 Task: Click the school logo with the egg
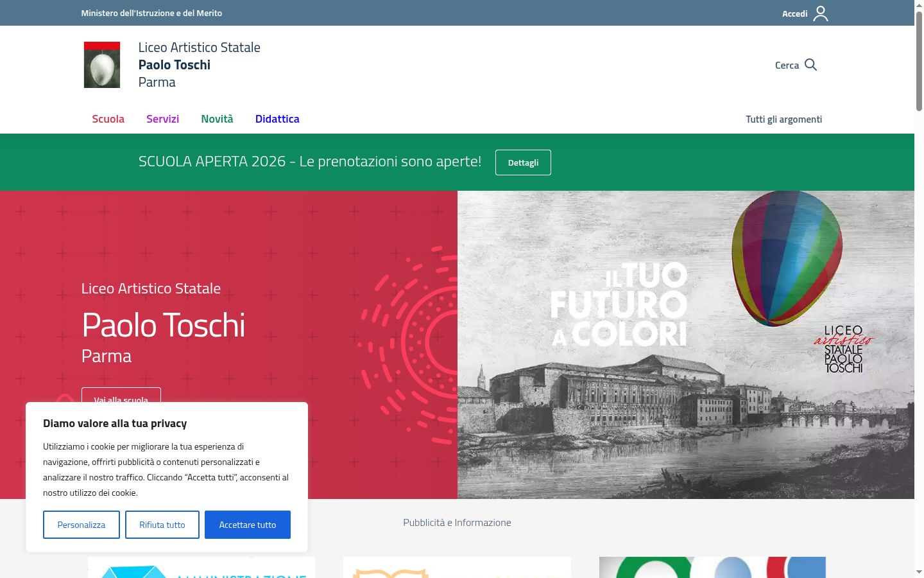(102, 65)
